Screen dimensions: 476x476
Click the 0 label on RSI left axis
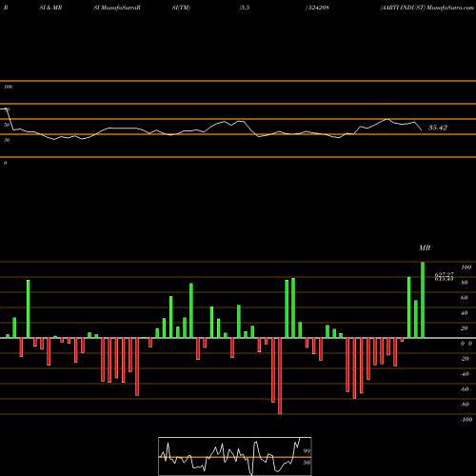(x=5, y=163)
